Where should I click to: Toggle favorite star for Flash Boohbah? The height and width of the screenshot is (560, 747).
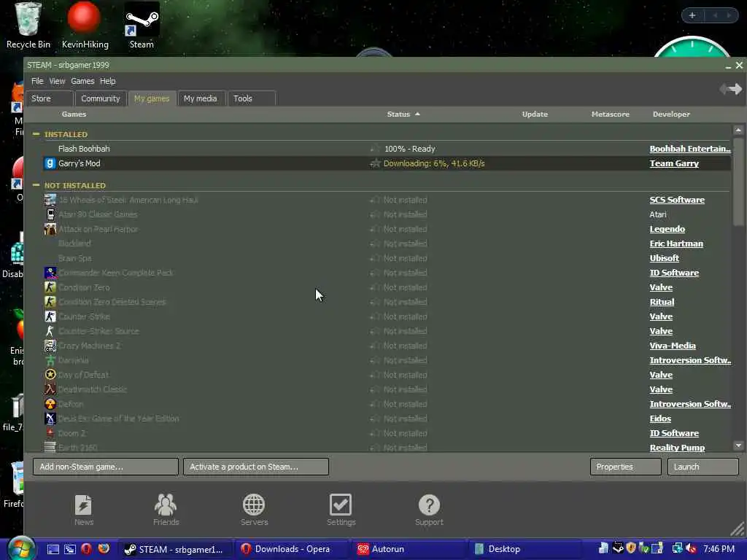376,149
